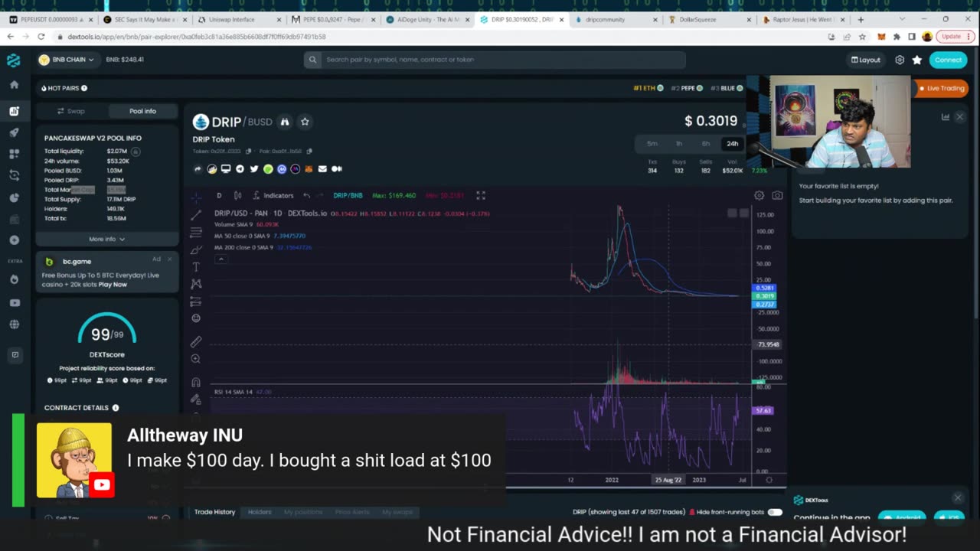Open the multiswap grid icon in sidebar

pos(14,154)
